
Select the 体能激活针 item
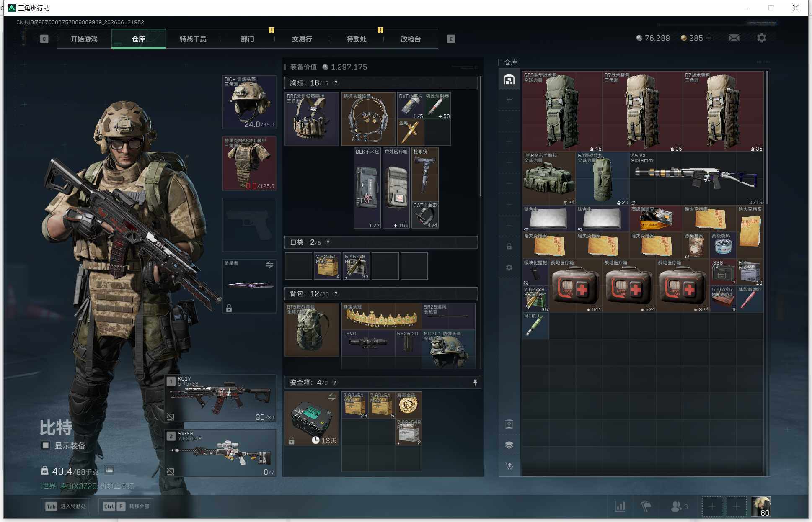pyautogui.click(x=750, y=299)
